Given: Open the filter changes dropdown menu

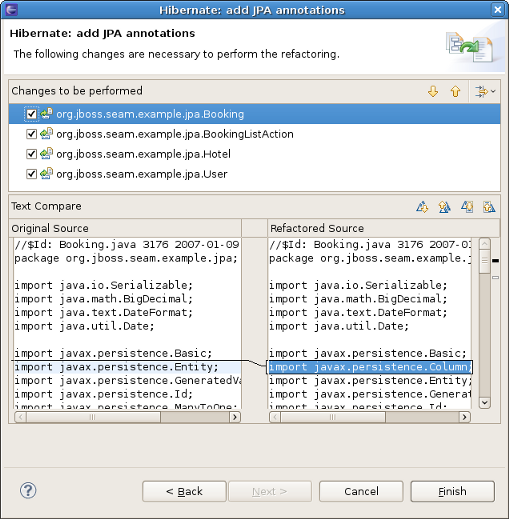Looking at the screenshot, I should [x=485, y=91].
